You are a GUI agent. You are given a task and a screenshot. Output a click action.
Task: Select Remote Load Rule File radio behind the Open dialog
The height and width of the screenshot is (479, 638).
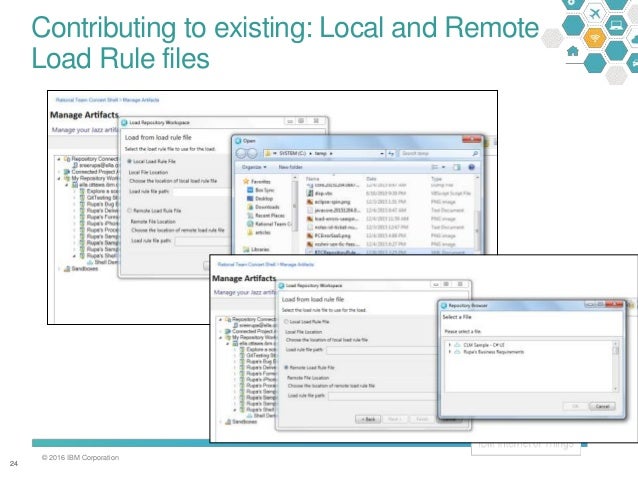tap(129, 211)
